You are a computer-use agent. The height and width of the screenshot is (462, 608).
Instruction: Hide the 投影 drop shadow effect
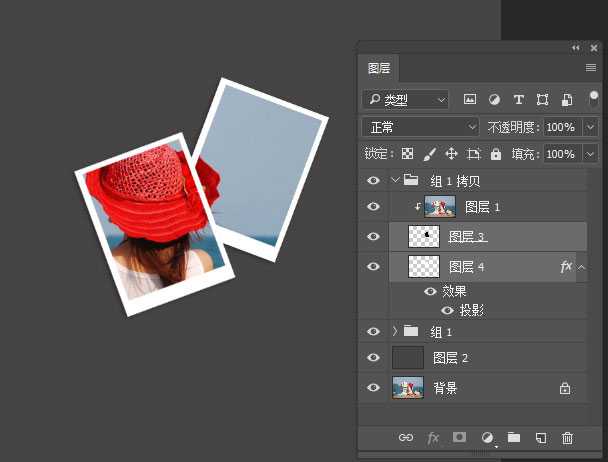447,310
